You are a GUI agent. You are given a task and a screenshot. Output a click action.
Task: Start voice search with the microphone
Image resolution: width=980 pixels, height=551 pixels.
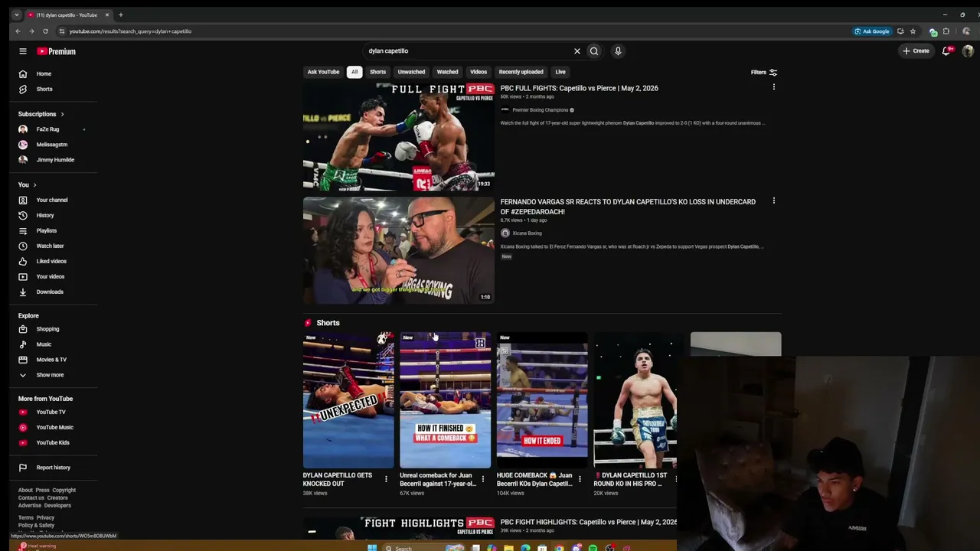[618, 51]
